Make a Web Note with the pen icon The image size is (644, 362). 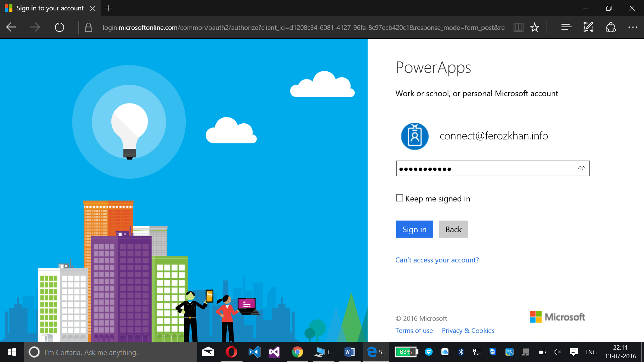pos(588,27)
